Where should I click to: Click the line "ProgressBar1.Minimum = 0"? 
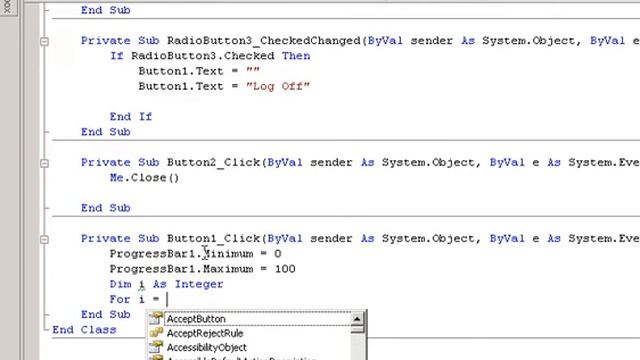pyautogui.click(x=195, y=254)
